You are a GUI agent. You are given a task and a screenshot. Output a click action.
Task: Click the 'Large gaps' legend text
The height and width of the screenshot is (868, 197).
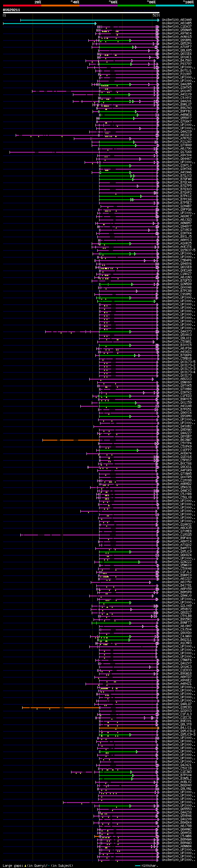pos(13,865)
